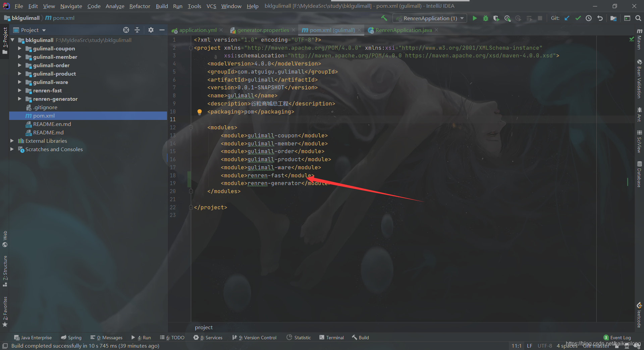Click Git Update Project blue arrow
The image size is (644, 350).
tap(567, 18)
